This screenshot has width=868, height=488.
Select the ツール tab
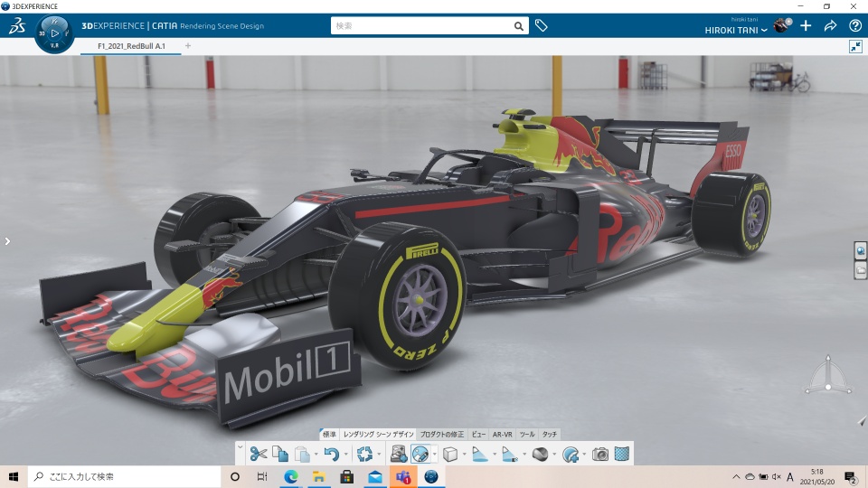[x=527, y=435]
